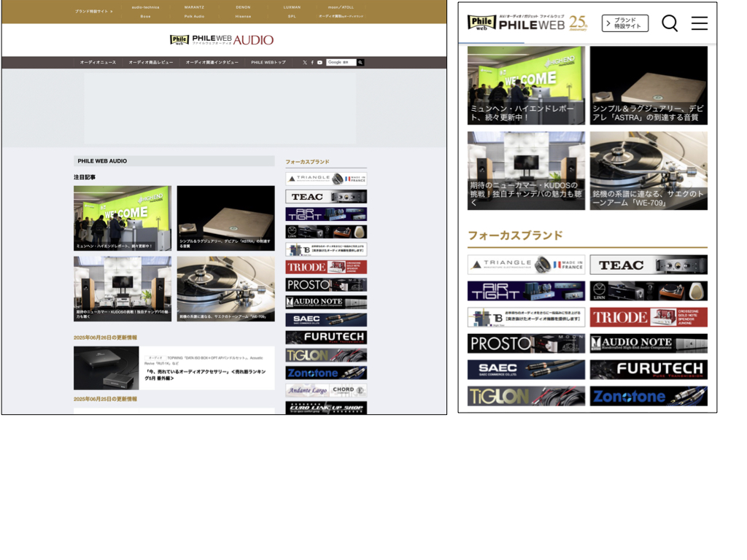Tap the FURUTECH banner in mobile view
This screenshot has height=560, width=747.
(649, 370)
